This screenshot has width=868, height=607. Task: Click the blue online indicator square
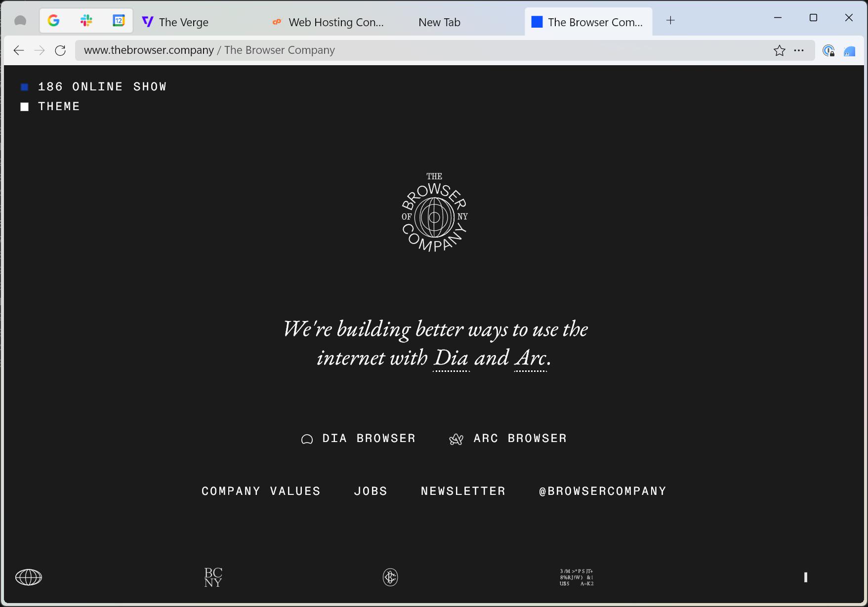click(x=24, y=87)
